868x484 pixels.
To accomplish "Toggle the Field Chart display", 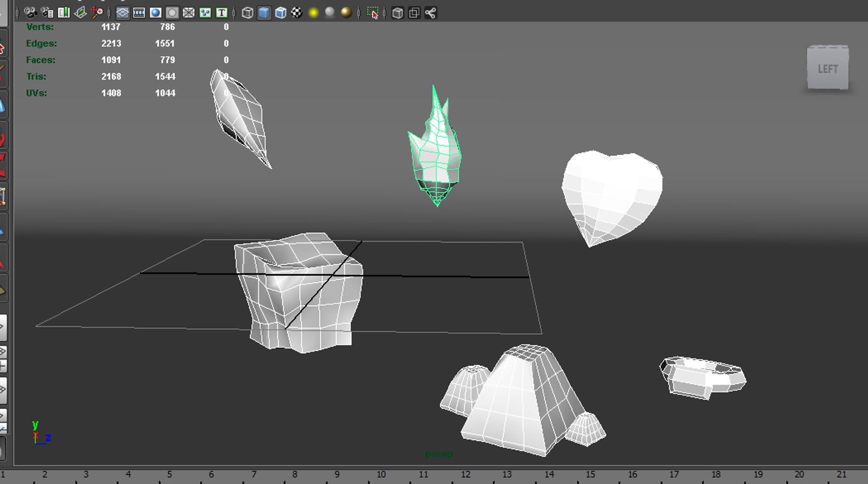I will click(x=189, y=13).
